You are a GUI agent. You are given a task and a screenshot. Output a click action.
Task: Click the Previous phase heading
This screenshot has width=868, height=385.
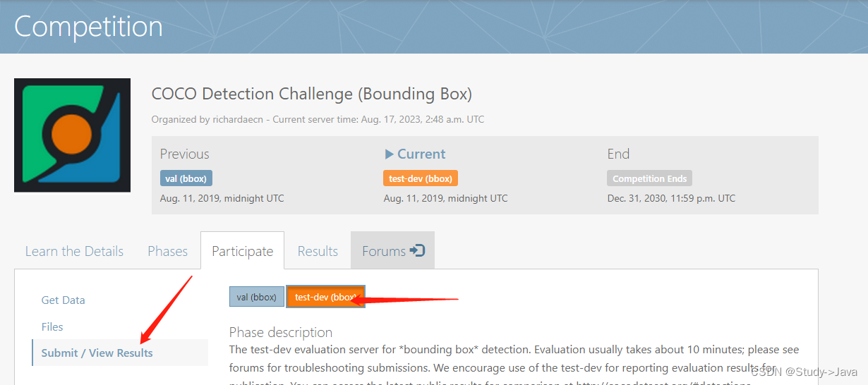point(185,154)
